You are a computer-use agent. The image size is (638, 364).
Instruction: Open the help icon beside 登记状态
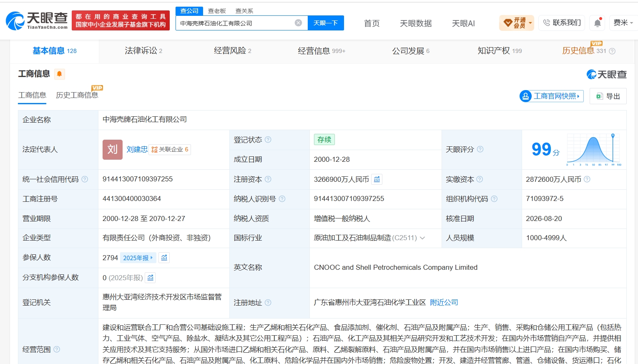268,140
